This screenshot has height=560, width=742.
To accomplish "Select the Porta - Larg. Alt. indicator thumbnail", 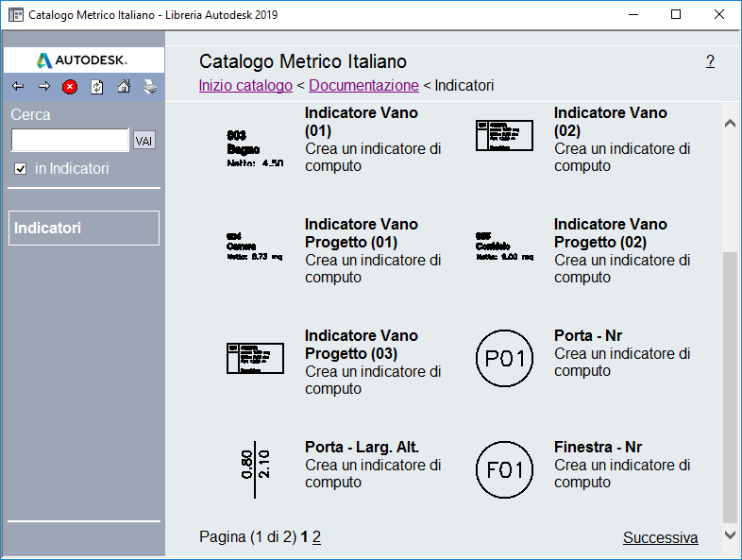I will point(256,469).
